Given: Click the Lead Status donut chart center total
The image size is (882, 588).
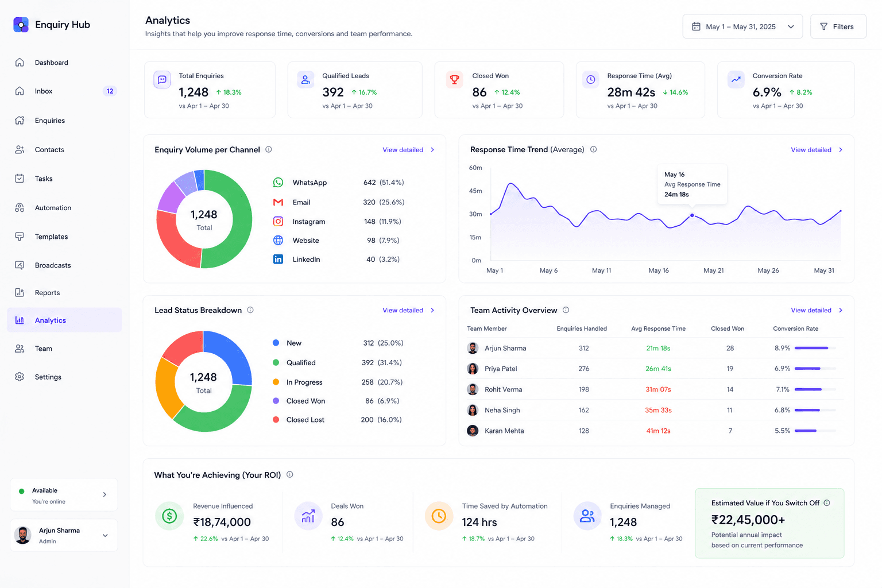Looking at the screenshot, I should (x=203, y=382).
